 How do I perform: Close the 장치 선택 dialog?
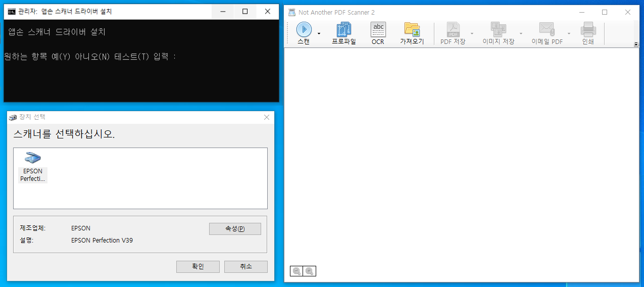(267, 117)
